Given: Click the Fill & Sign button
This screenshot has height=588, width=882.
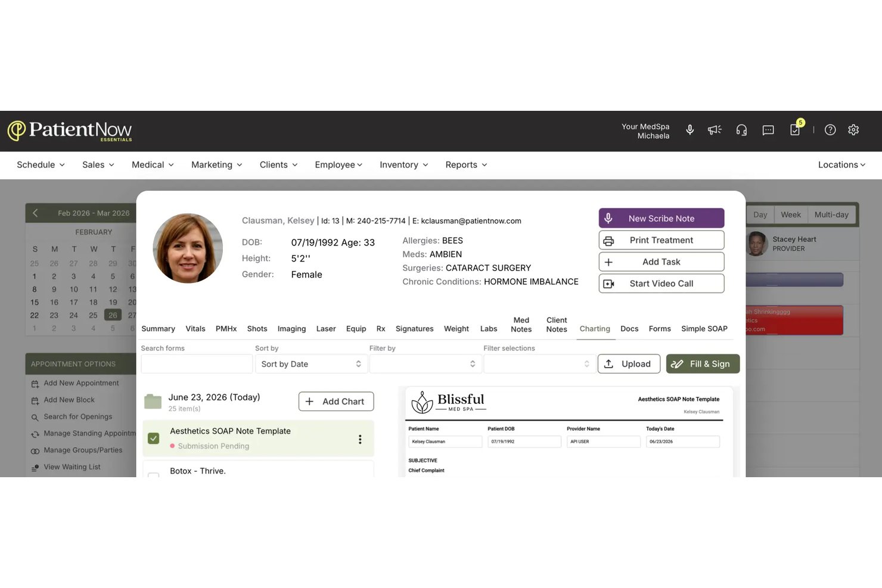Looking at the screenshot, I should [x=703, y=364].
